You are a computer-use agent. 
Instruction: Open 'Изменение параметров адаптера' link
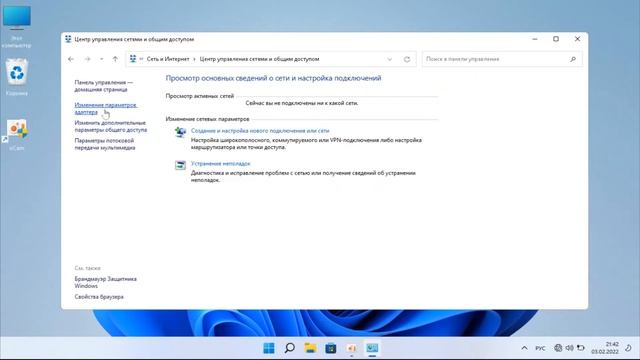click(106, 108)
